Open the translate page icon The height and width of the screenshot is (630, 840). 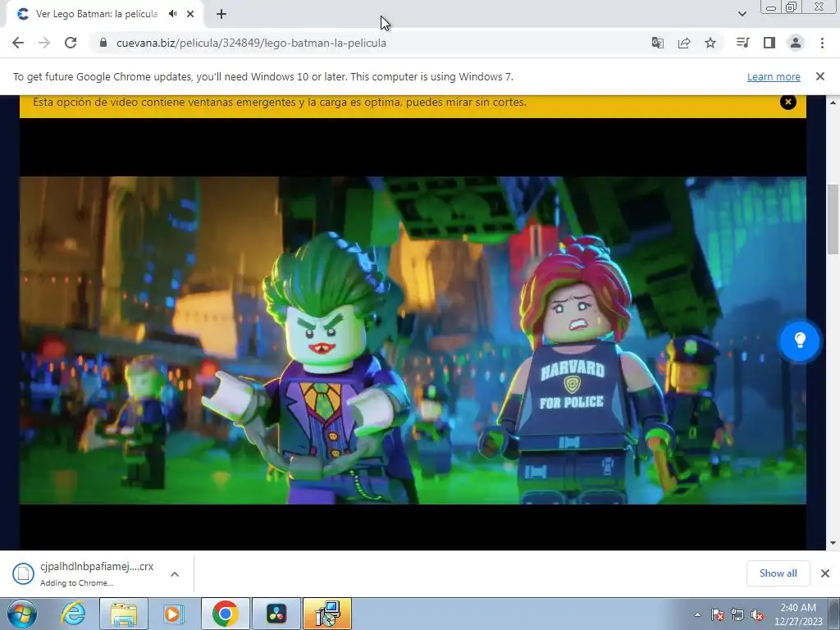coord(657,43)
